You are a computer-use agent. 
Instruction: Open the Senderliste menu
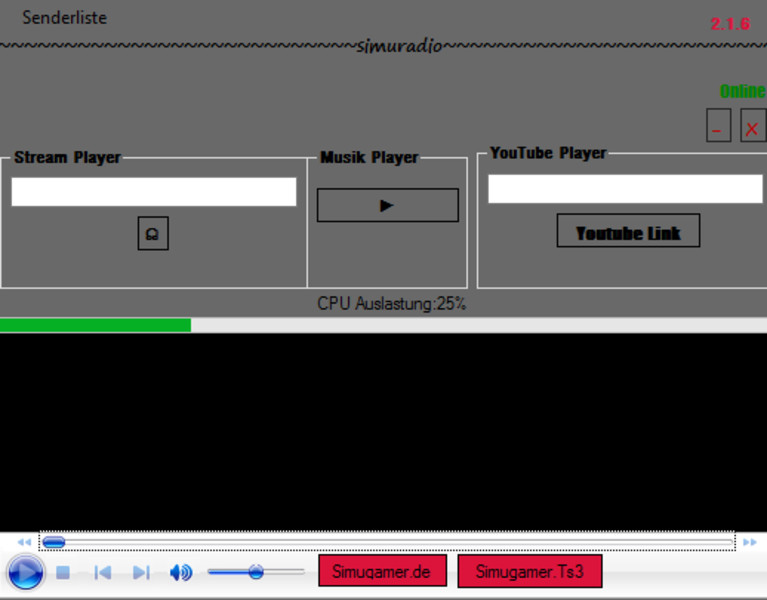64,18
